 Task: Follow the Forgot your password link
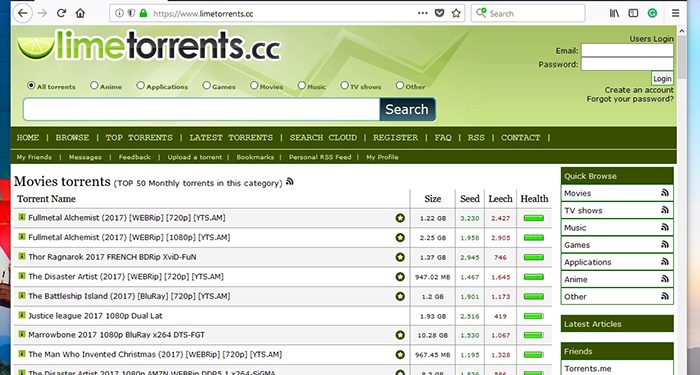(630, 99)
